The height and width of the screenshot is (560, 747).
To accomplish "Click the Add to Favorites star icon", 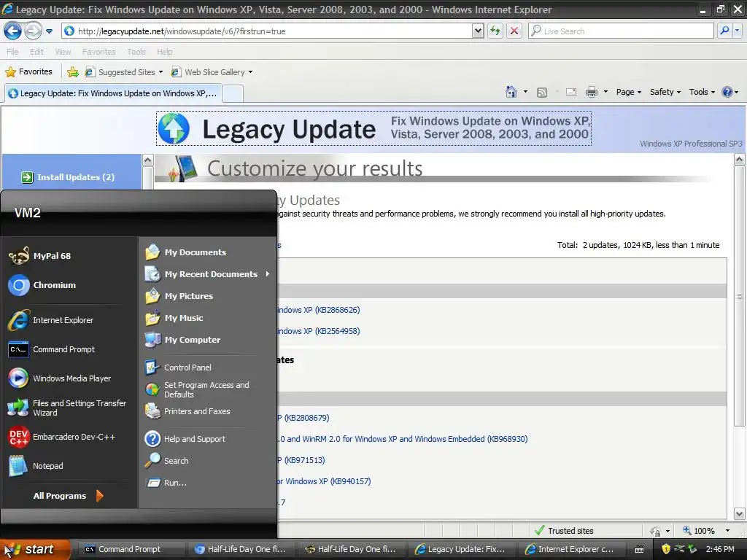I will point(73,72).
